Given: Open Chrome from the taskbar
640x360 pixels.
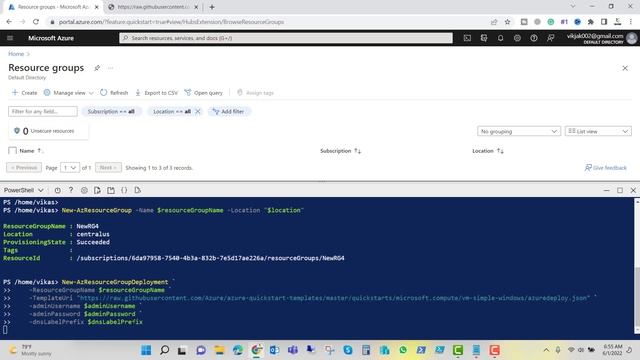Looking at the screenshot, I should tap(256, 350).
